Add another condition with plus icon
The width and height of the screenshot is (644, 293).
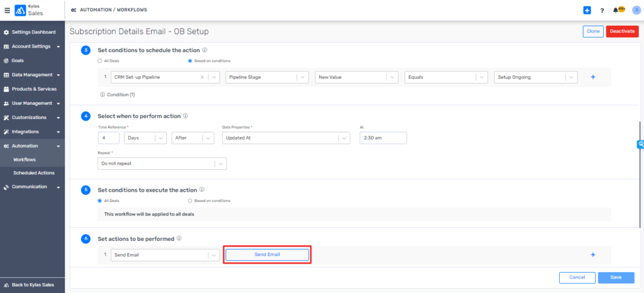592,77
